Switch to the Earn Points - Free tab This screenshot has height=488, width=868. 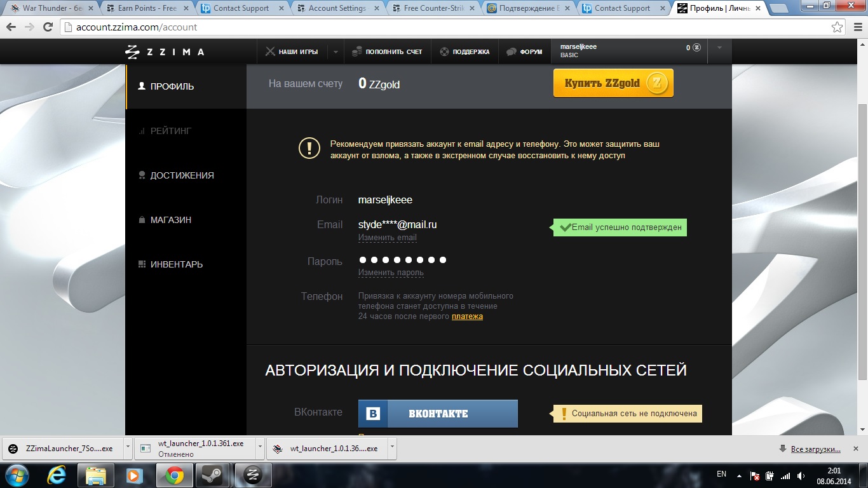point(146,8)
